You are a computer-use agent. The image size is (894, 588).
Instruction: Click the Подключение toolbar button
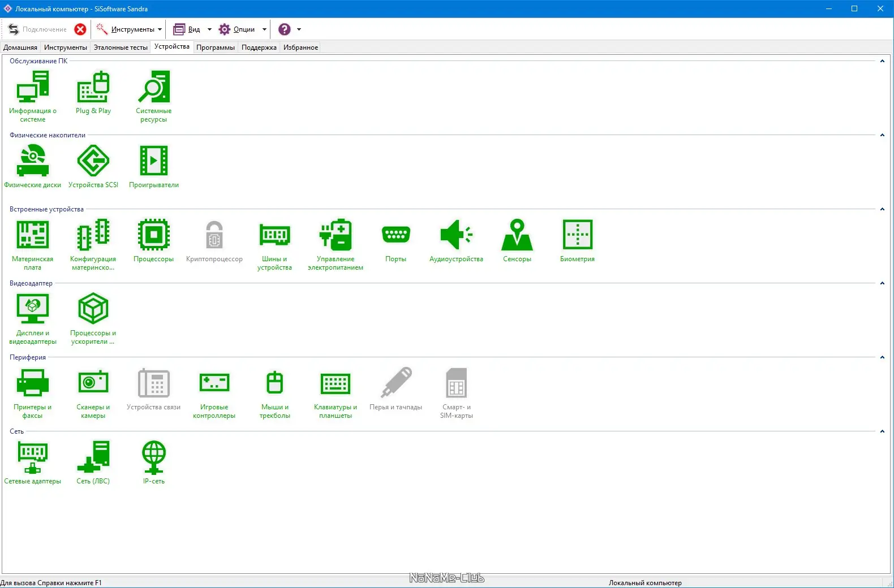(x=37, y=29)
